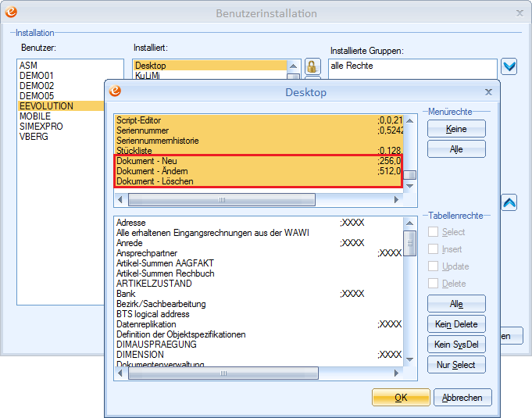The height and width of the screenshot is (418, 532).
Task: Confirm Desktop dialog with OK
Action: 401,398
